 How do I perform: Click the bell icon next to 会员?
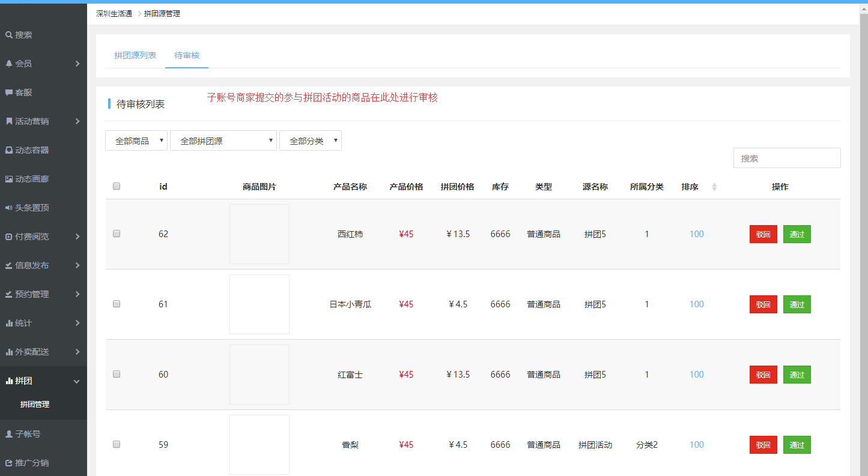click(9, 64)
